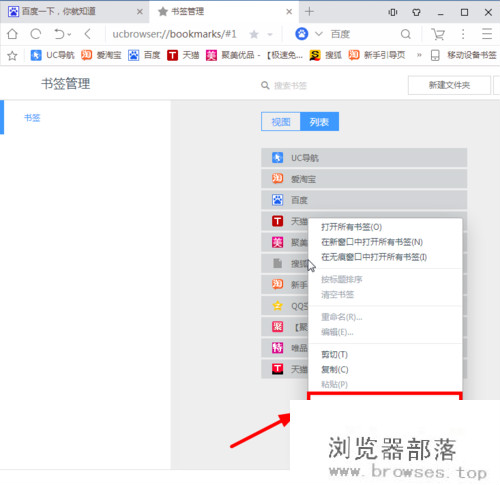Bookmark this page with star icon
The height and width of the screenshot is (485, 500).
pos(254,34)
